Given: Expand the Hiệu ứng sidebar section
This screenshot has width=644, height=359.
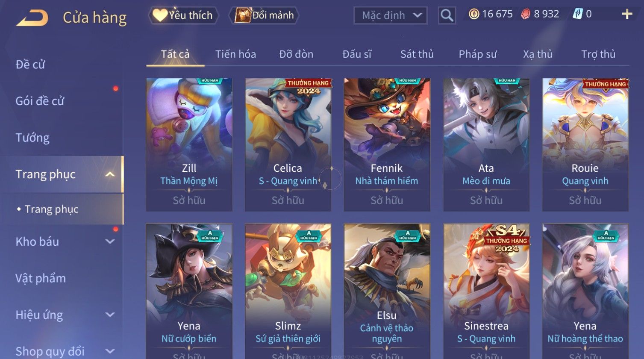Looking at the screenshot, I should (x=110, y=315).
